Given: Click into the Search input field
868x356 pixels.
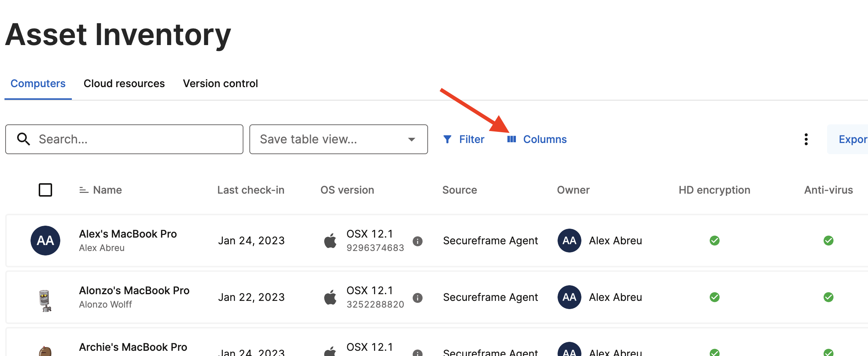Looking at the screenshot, I should [124, 139].
